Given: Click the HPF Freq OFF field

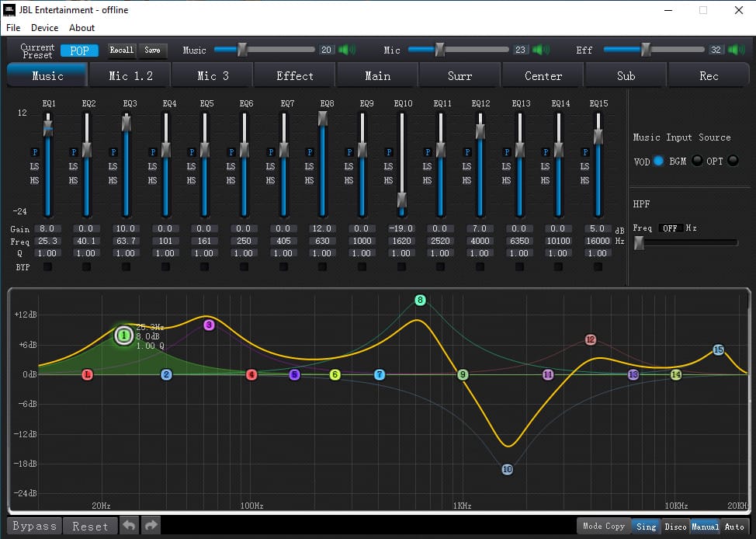Looking at the screenshot, I should [x=670, y=228].
